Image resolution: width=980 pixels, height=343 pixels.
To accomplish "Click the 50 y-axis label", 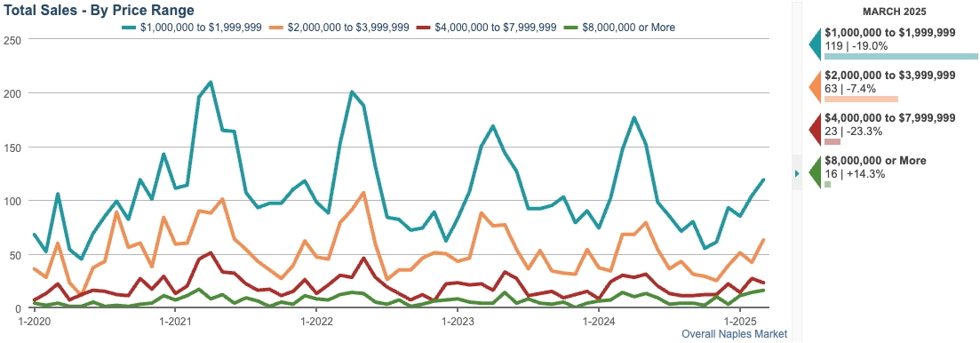I will pyautogui.click(x=16, y=255).
